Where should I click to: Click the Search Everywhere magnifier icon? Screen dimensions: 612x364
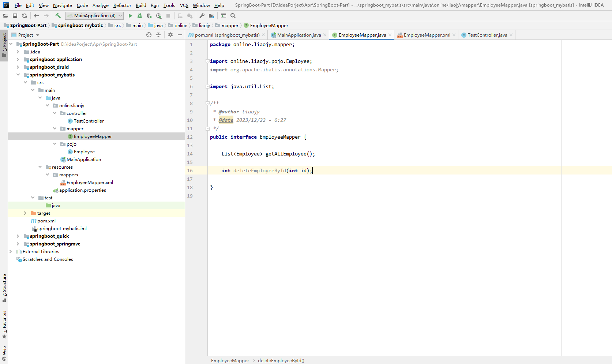tap(233, 16)
